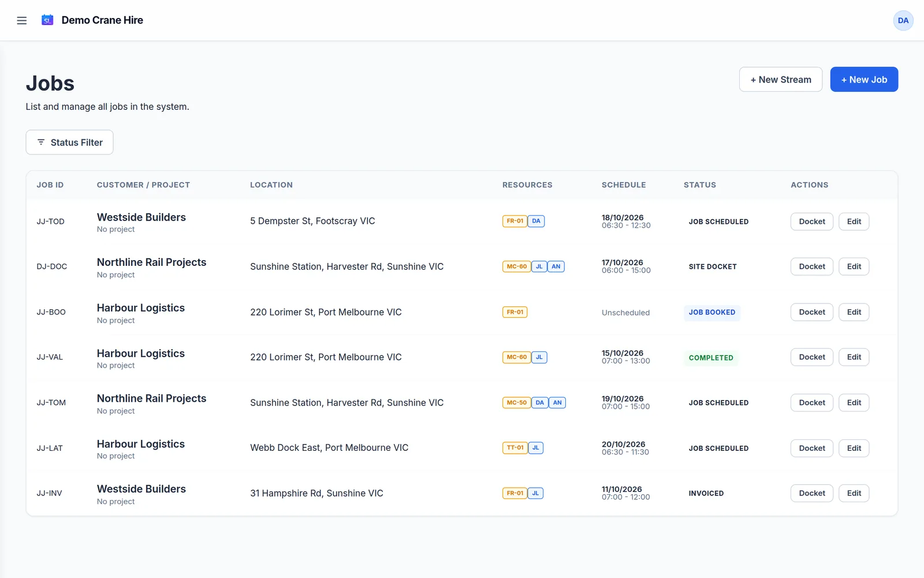Open Docket for job JJ-VAL
924x578 pixels.
pos(812,357)
